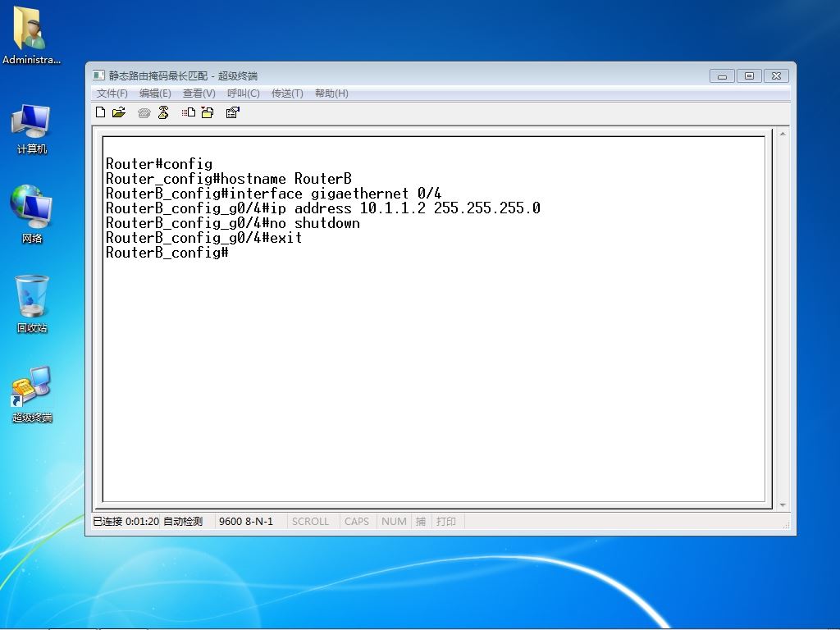Click the RouterB_config_g0/4#exit line
Viewport: 840px width, 630px height.
tap(204, 238)
